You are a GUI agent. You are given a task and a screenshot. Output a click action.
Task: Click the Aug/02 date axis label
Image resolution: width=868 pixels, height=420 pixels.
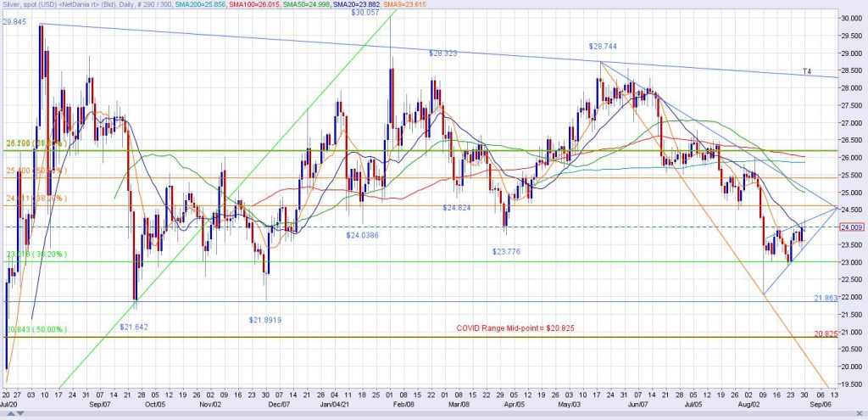point(748,405)
